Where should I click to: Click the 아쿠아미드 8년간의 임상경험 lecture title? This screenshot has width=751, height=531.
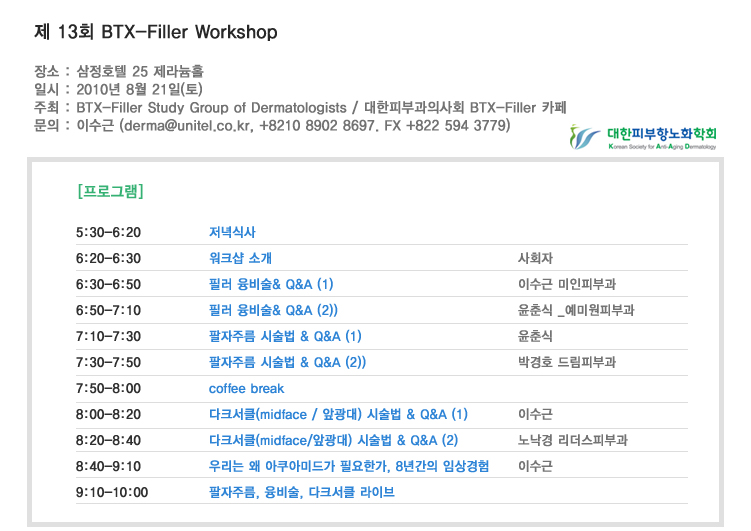(x=349, y=466)
